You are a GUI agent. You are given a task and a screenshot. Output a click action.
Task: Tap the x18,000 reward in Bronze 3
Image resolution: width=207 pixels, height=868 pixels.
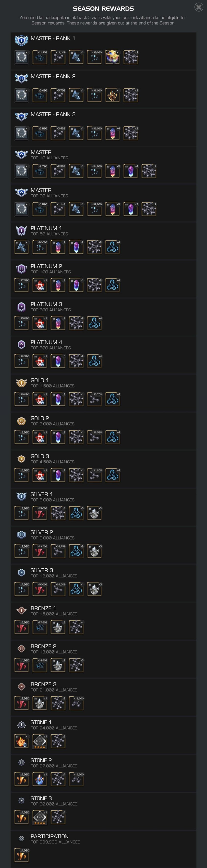[76, 704]
